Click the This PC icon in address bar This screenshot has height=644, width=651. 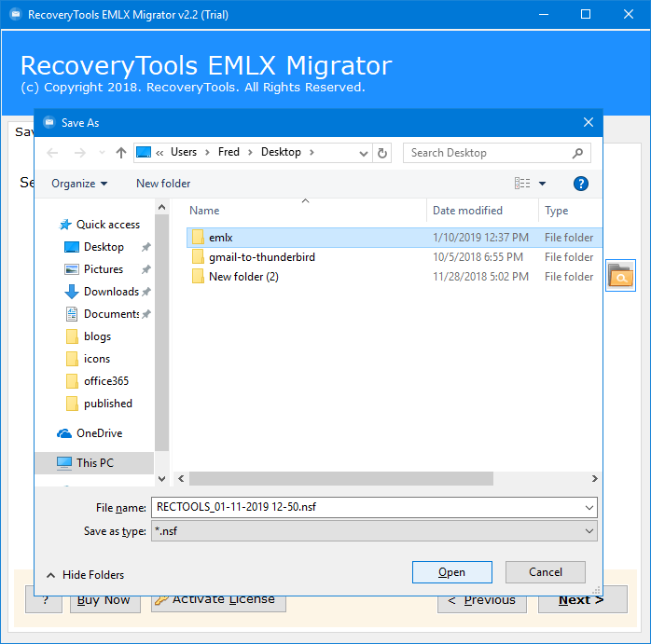[144, 152]
